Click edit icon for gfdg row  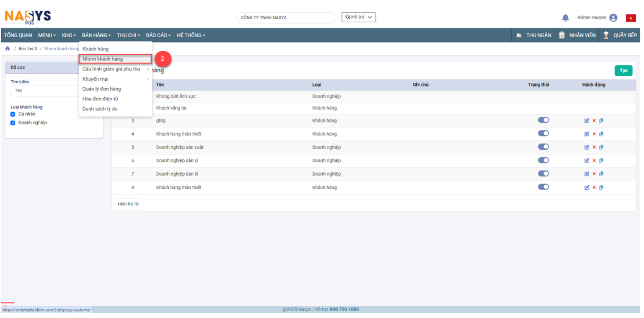click(587, 121)
